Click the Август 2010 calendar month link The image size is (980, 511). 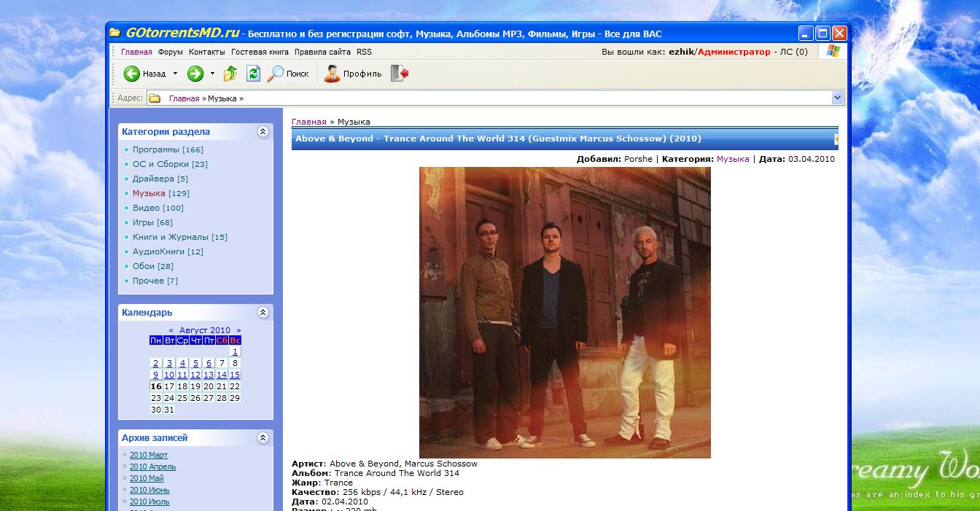click(x=205, y=330)
